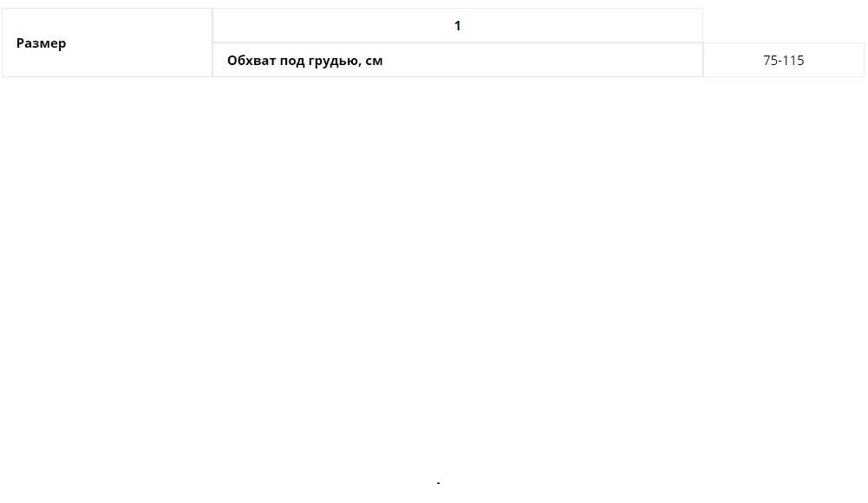Click blank space right of "Обхват под грудью, см"

538,61
